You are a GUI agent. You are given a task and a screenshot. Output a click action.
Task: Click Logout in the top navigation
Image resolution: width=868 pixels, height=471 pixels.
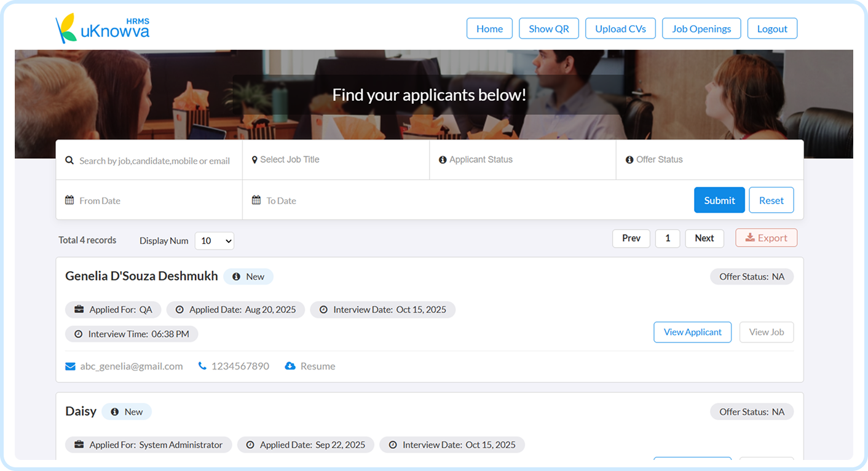pos(772,28)
